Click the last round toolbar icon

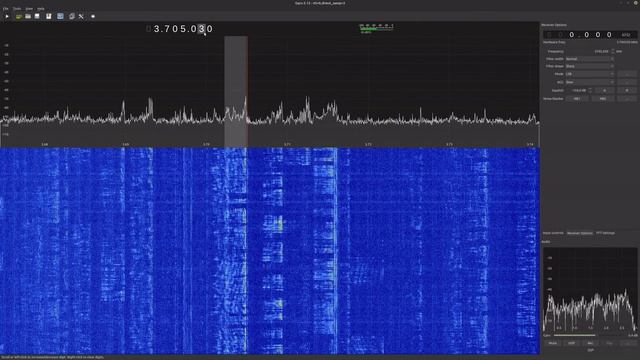(93, 16)
